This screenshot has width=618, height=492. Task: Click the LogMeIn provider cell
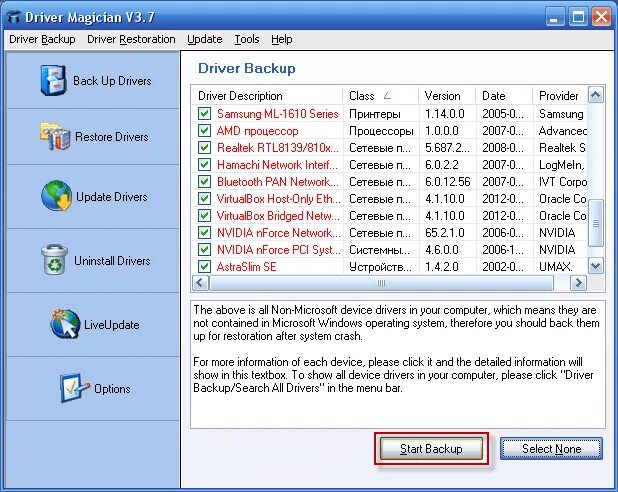tap(562, 165)
